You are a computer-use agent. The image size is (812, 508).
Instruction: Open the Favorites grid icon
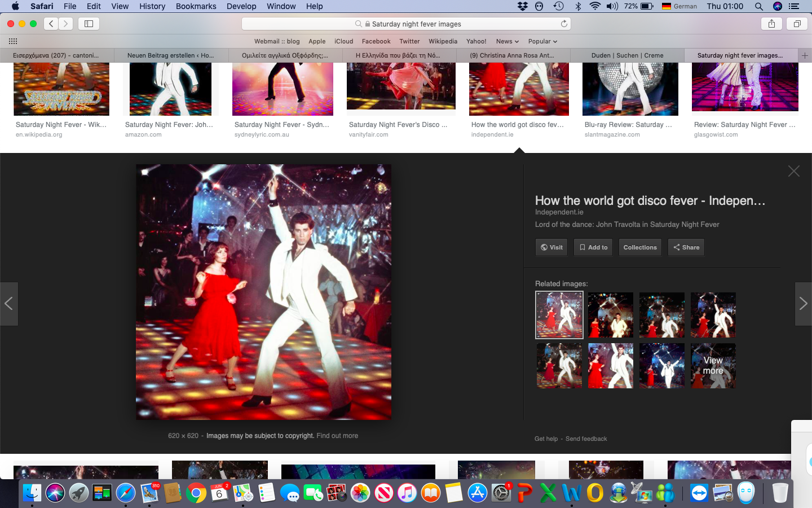13,41
